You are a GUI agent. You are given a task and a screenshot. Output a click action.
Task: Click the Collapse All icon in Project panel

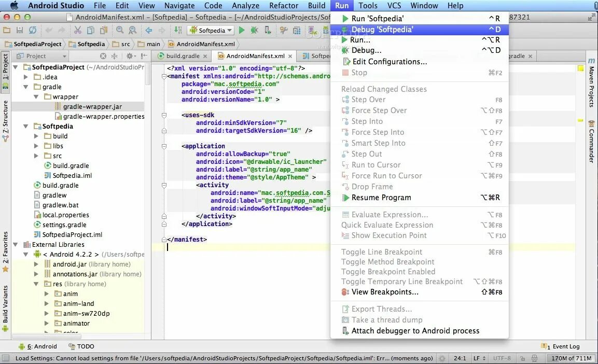[115, 56]
